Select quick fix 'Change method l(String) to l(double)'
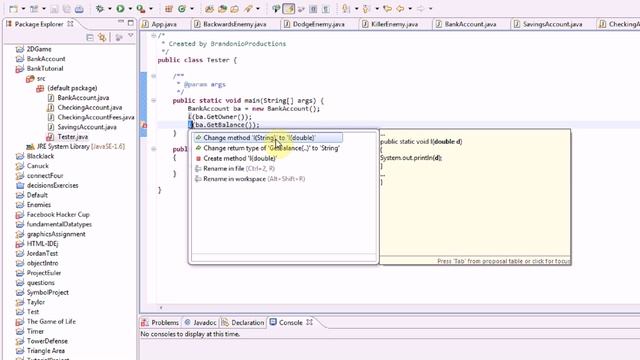The height and width of the screenshot is (360, 640). (x=268, y=138)
